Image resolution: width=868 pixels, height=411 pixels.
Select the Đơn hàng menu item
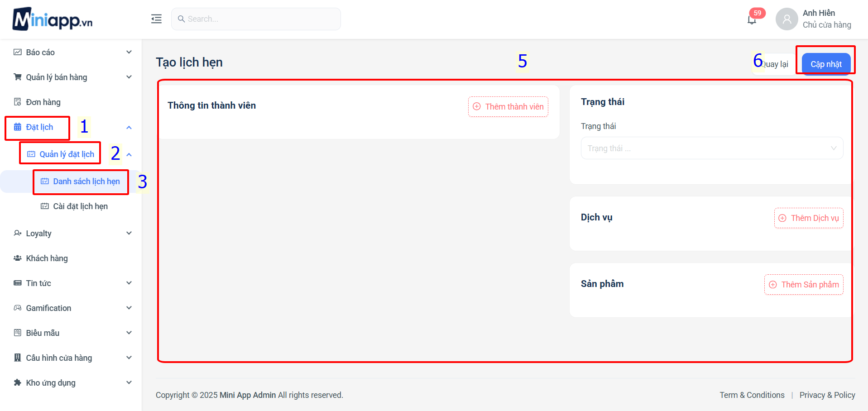click(43, 102)
